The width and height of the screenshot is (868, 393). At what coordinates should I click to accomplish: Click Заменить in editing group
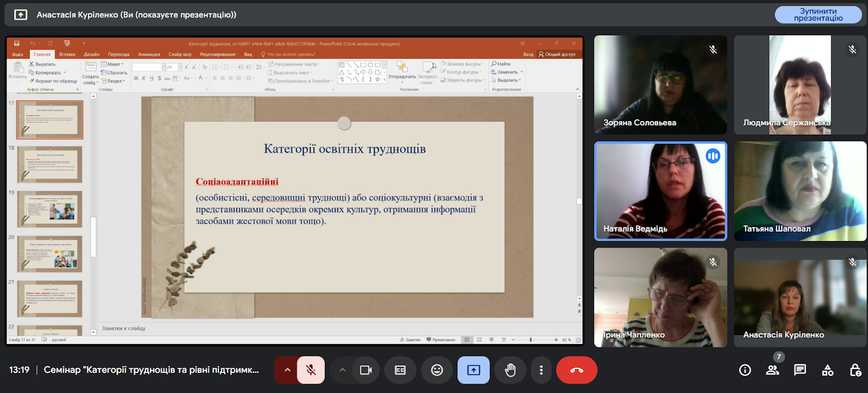click(507, 72)
